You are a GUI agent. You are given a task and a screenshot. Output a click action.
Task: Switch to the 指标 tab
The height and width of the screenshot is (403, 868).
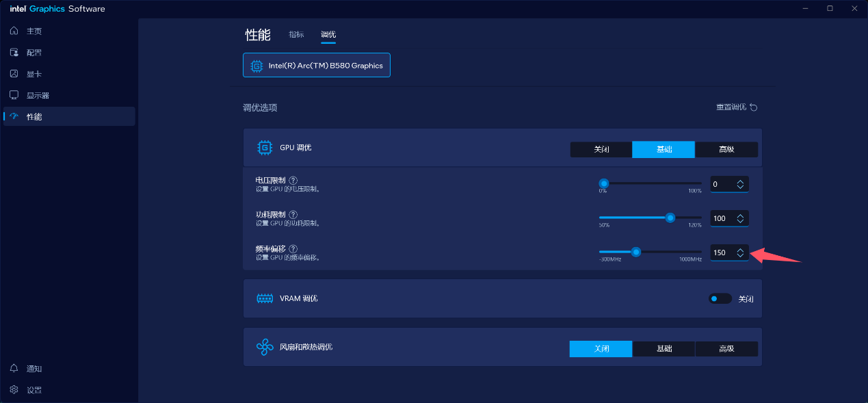296,35
